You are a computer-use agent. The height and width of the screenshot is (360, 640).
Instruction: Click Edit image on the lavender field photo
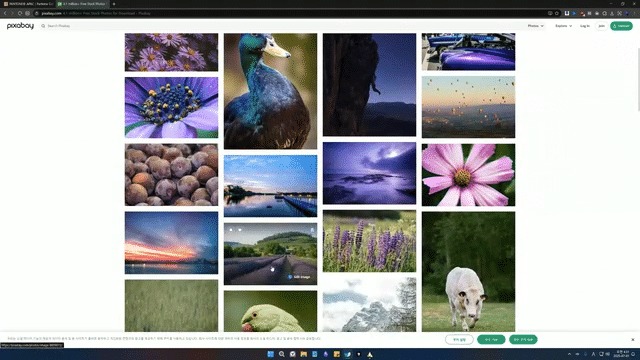[x=300, y=277]
